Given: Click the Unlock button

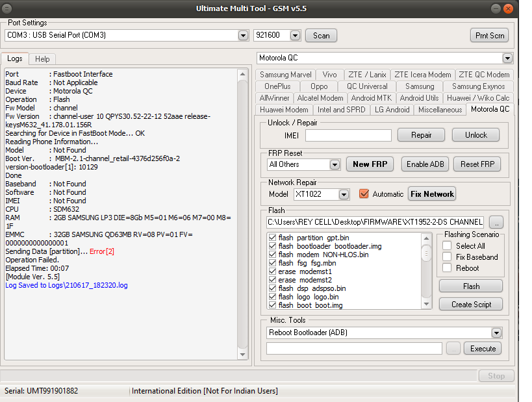Looking at the screenshot, I should [475, 135].
